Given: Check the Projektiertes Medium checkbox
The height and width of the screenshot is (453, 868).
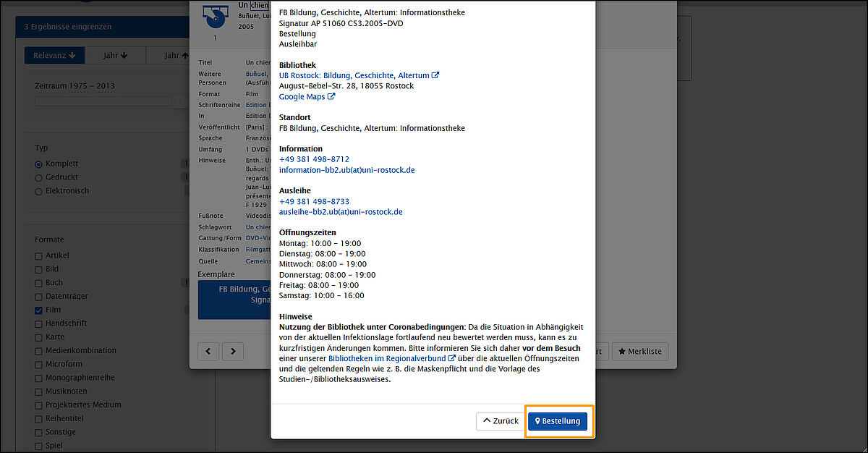Looking at the screenshot, I should [x=39, y=405].
